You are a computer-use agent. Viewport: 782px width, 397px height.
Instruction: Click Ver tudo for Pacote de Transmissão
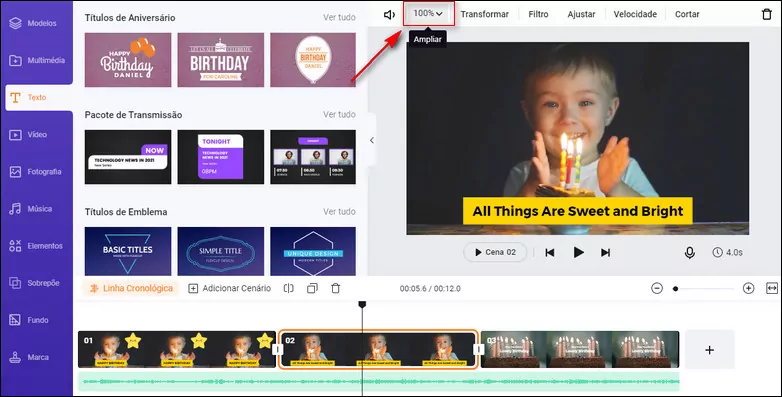pyautogui.click(x=339, y=114)
